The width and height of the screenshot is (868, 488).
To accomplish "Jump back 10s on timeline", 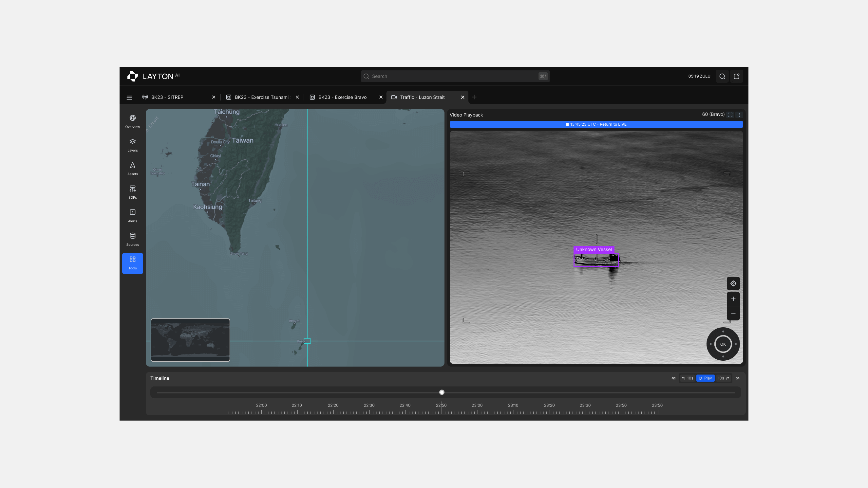I will [688, 379].
